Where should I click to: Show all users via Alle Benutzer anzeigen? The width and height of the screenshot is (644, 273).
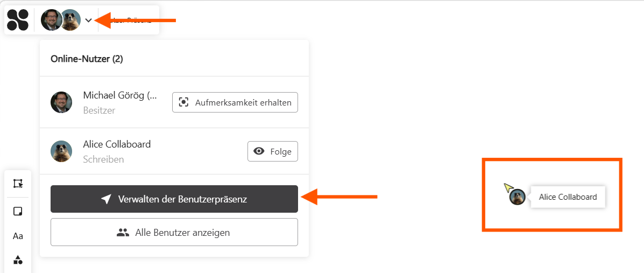pyautogui.click(x=174, y=233)
